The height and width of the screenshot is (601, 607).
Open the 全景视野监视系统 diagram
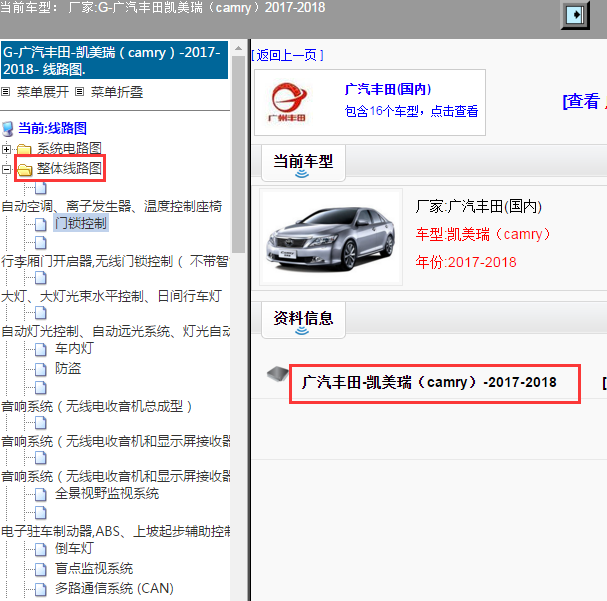point(107,493)
